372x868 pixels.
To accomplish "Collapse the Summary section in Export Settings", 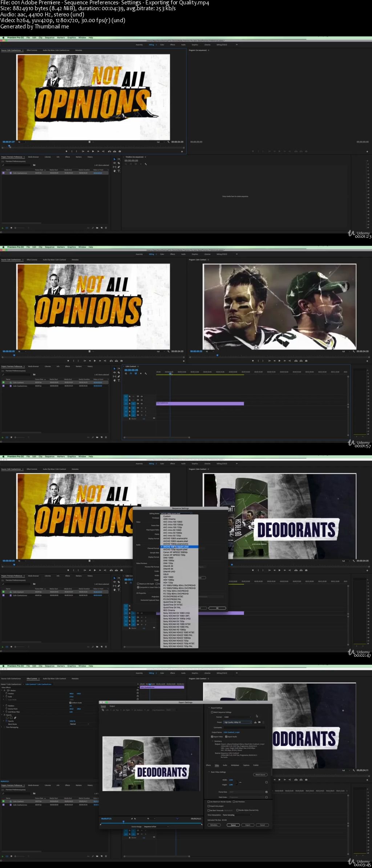I will 213,741.
